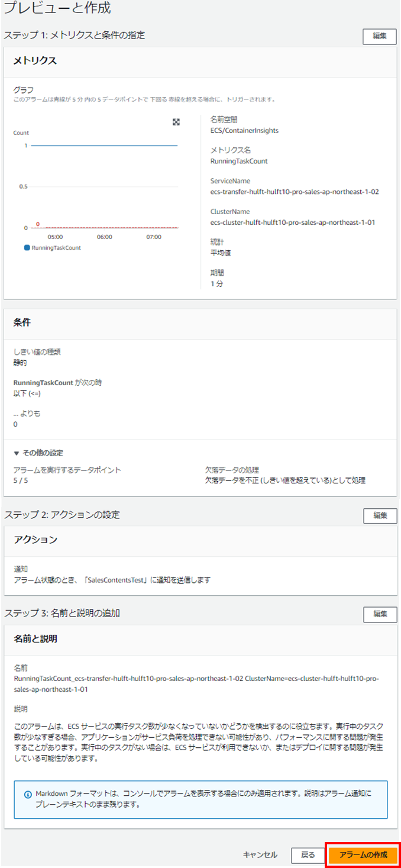
Task: Click the SalesContentsTest notification text
Action: tap(112, 580)
